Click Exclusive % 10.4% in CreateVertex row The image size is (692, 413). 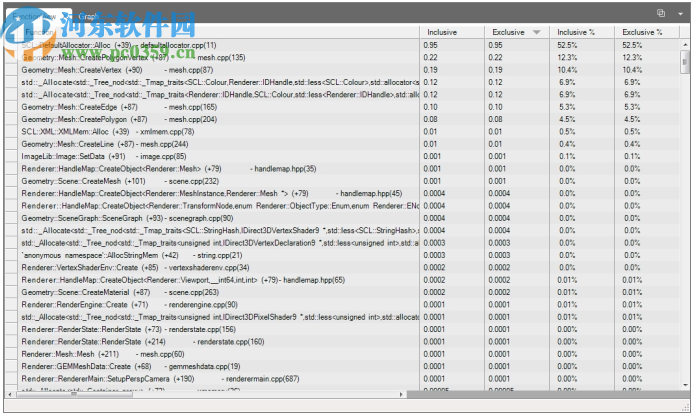coord(647,70)
